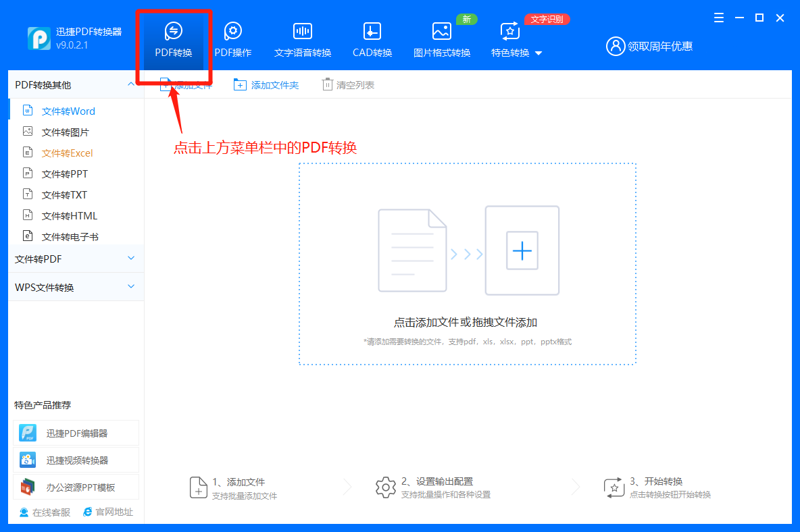Click the plus box to add a file
The height and width of the screenshot is (532, 800).
coord(522,250)
